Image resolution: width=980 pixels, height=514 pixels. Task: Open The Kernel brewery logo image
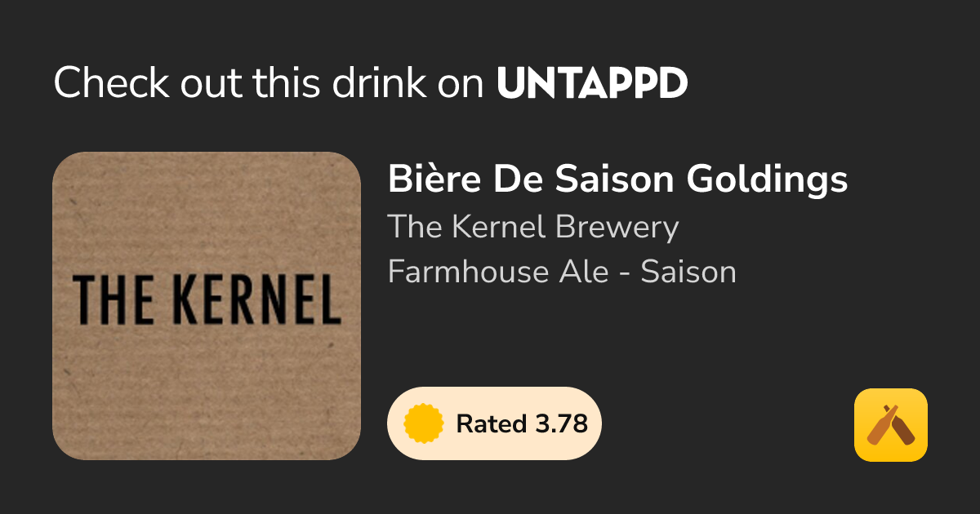[207, 306]
